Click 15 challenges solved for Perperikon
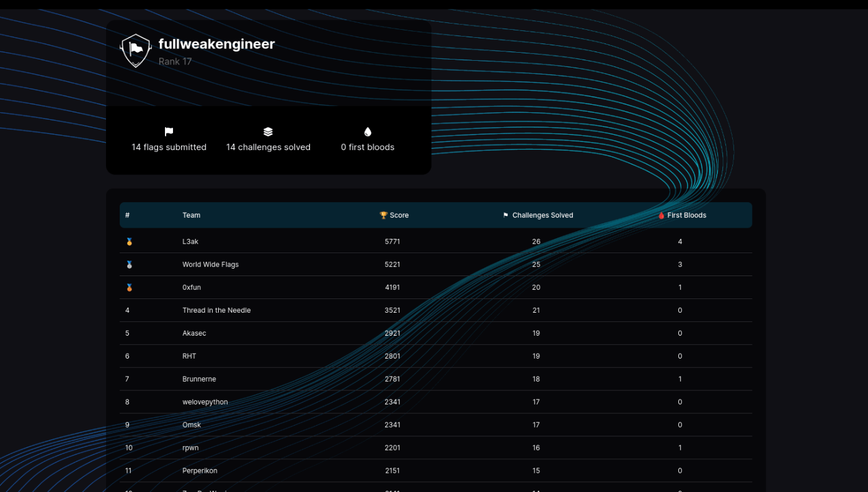This screenshot has width=868, height=492. [536, 471]
